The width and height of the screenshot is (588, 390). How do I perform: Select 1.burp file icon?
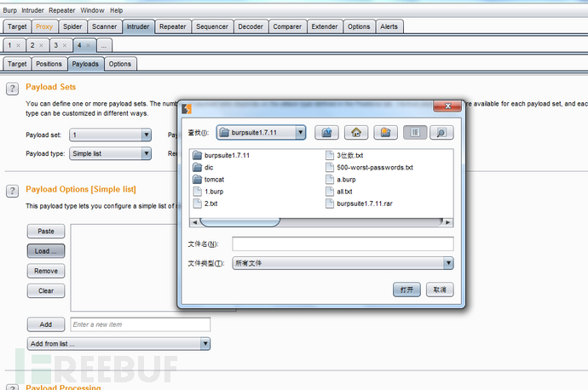[x=197, y=192]
